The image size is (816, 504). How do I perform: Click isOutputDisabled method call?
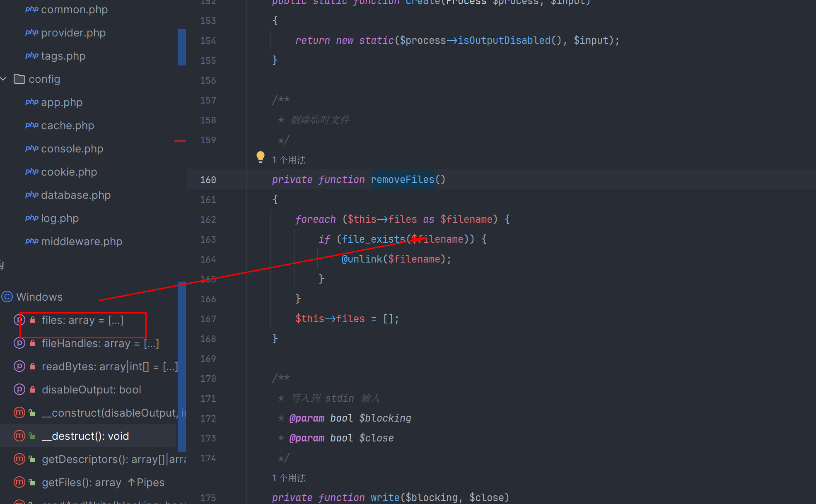click(x=504, y=40)
